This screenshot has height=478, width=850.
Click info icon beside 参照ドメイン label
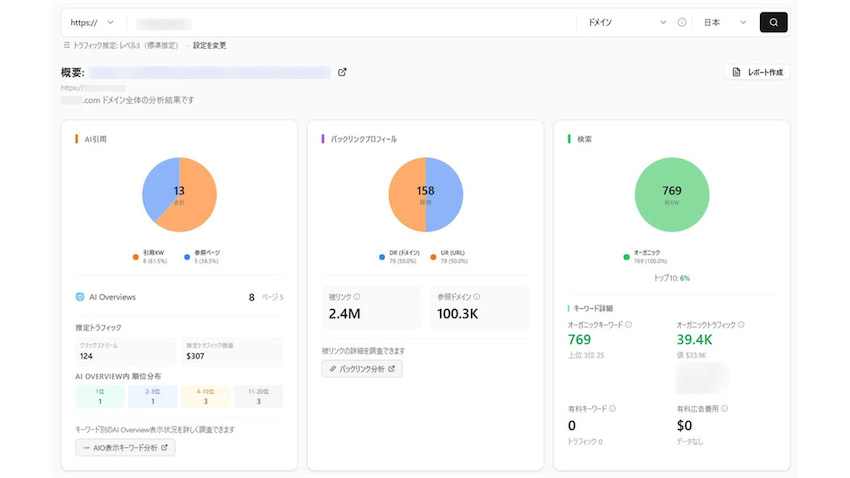(477, 297)
